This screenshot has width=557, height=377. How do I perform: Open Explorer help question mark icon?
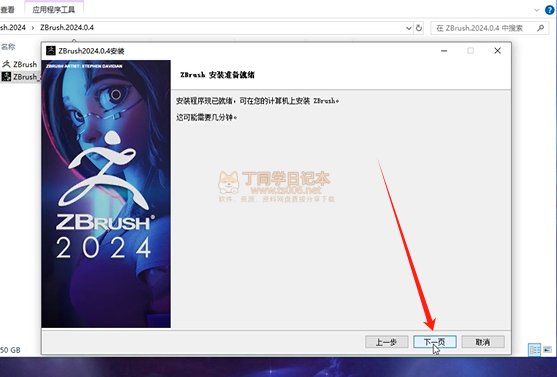coord(549,10)
